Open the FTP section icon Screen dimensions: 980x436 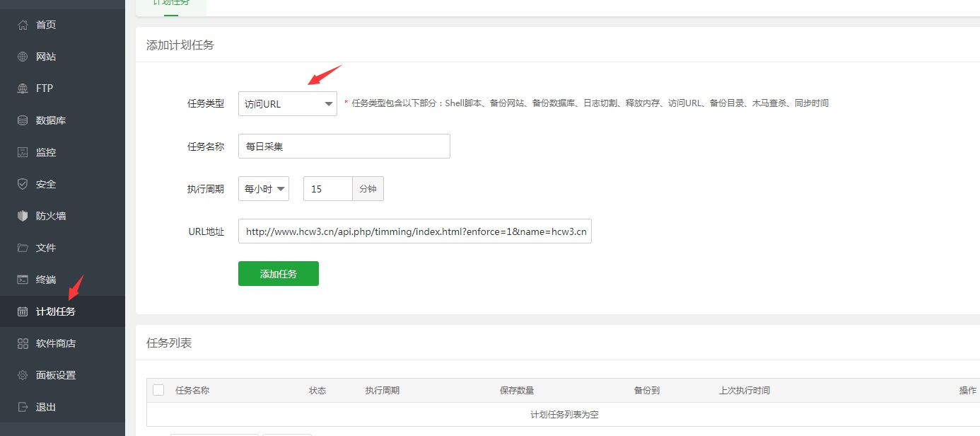(23, 88)
